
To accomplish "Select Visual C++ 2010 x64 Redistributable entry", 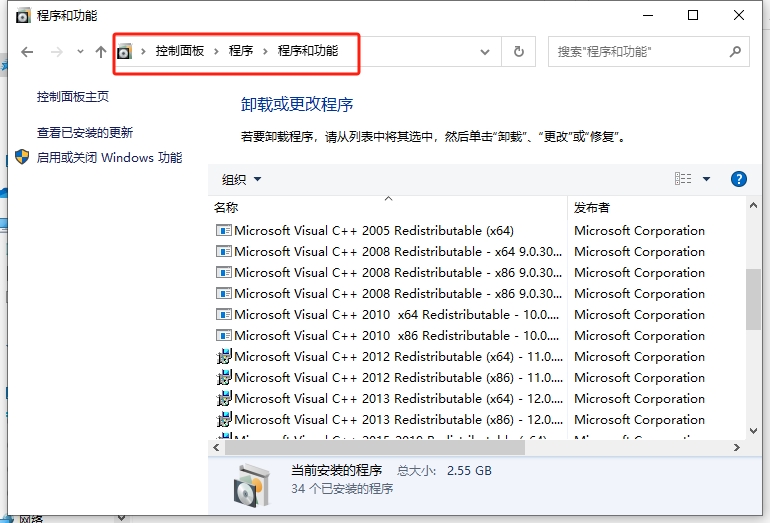I will (389, 314).
